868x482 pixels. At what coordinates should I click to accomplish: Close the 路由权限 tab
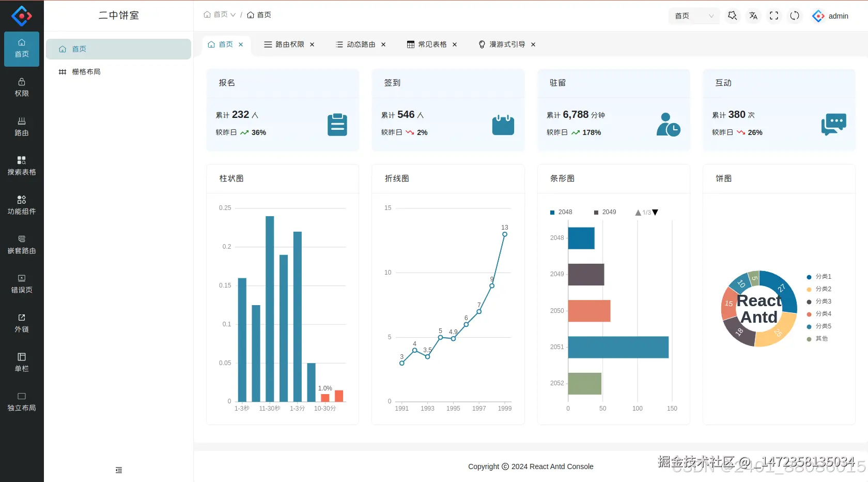[312, 44]
